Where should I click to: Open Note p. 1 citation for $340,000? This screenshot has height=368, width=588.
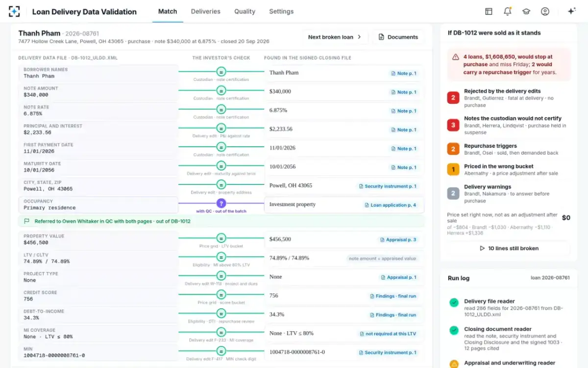(x=404, y=92)
